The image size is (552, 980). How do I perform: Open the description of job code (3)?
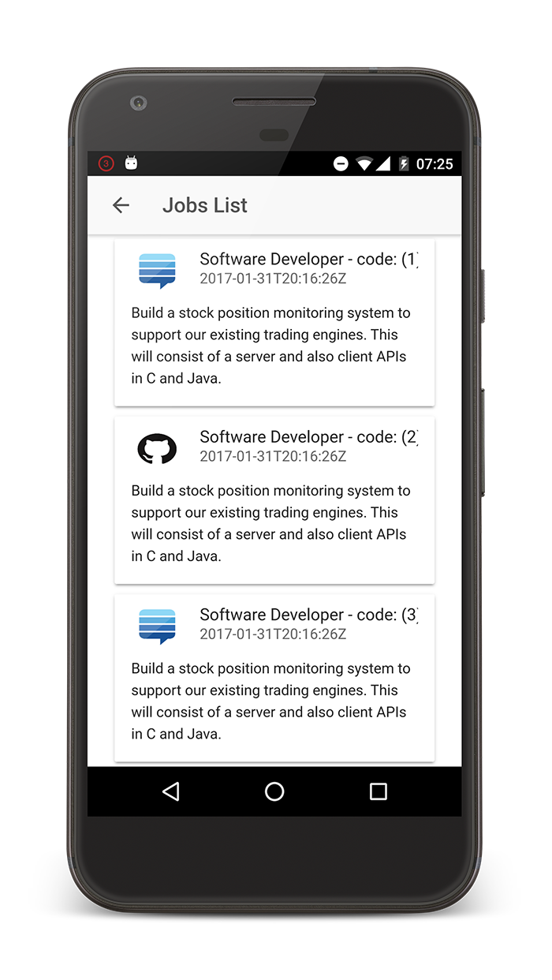(270, 701)
